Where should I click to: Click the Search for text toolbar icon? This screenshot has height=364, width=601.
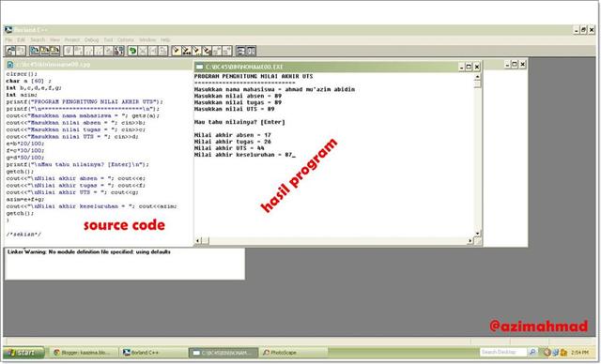pos(35,51)
